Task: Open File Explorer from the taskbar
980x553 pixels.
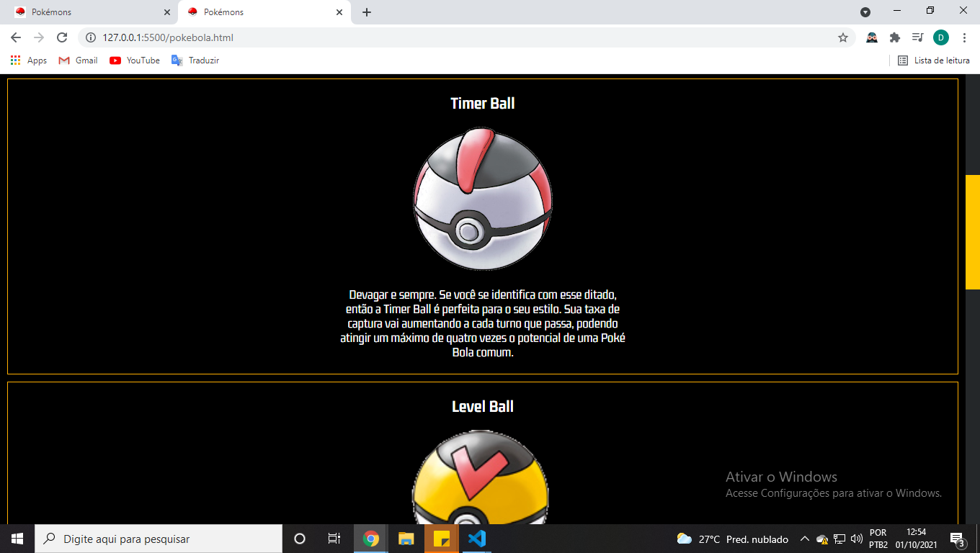Action: point(406,539)
